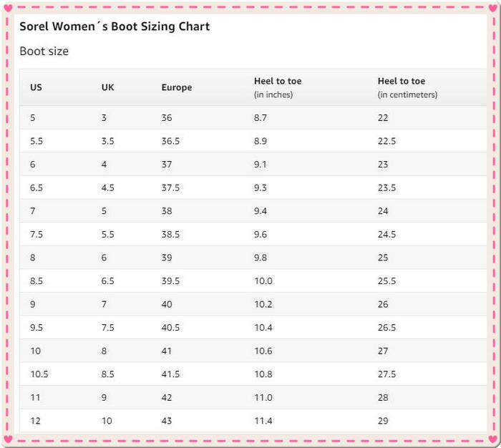The height and width of the screenshot is (448, 501).
Task: Click the pink heart in the top-right corner
Action: pyautogui.click(x=492, y=9)
